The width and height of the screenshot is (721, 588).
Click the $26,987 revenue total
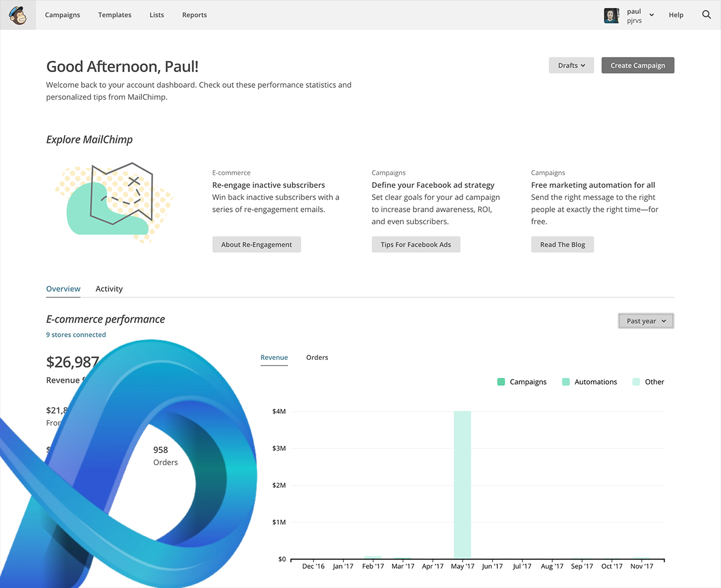[73, 362]
